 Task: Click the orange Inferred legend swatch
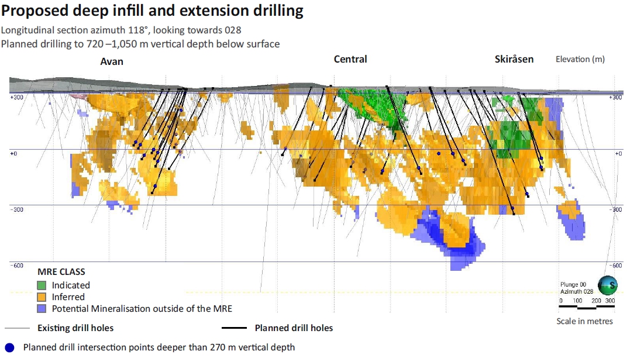pos(42,297)
